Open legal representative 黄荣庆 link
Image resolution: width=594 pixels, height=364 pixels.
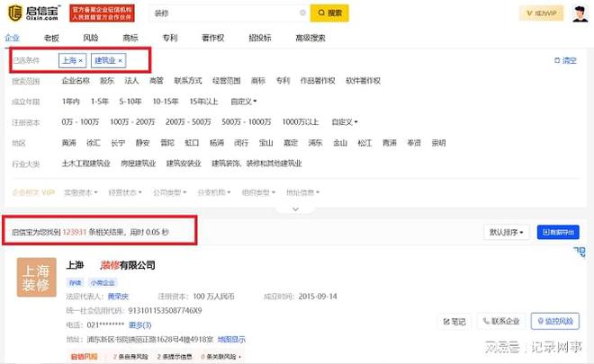click(x=118, y=297)
